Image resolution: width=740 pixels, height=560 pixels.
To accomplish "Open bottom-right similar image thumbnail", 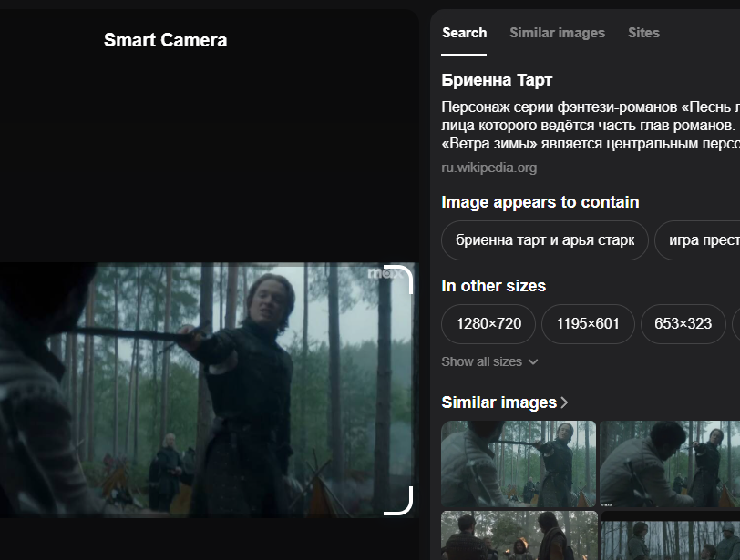I will 671,535.
